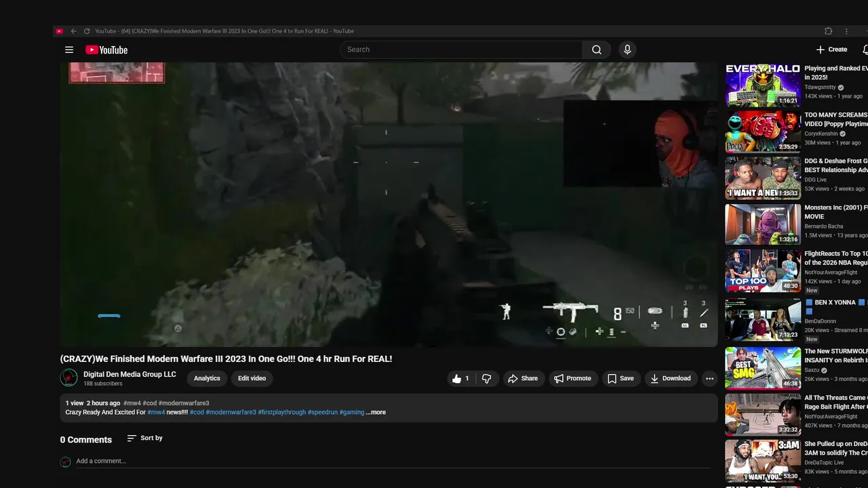Open DDG & Deshae Frost video thumbnail
Viewport: 868px width, 488px height.
[763, 178]
